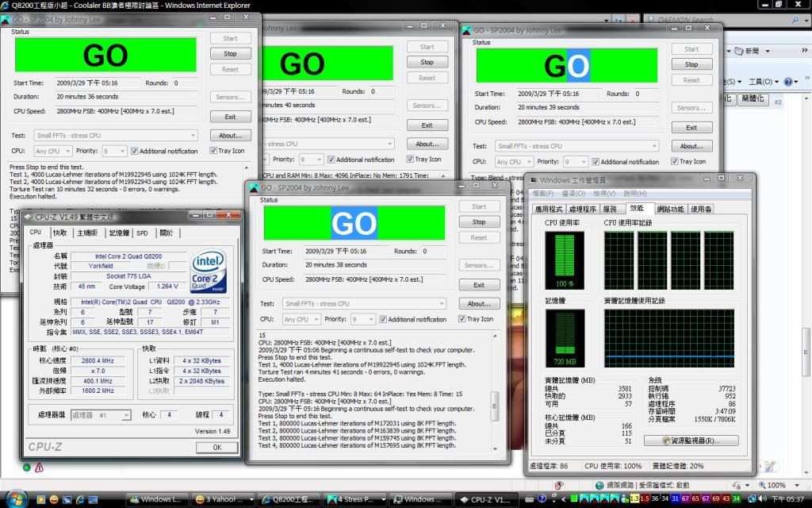Open Test dropdown in the 38-seconds SP2004 window
Screen dimensions: 812x508
(365, 303)
